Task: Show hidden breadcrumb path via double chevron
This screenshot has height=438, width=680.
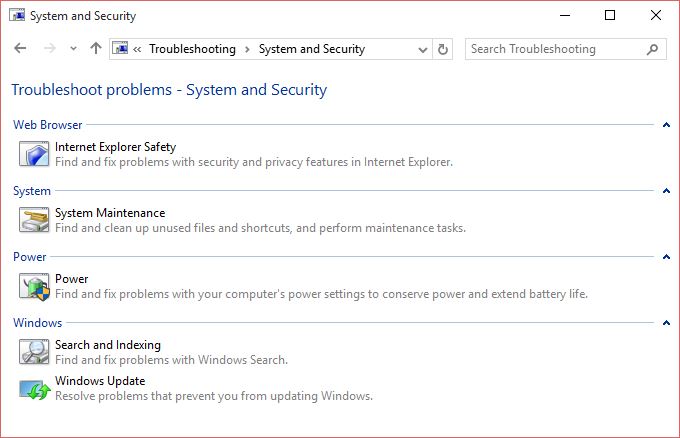Action: coord(137,49)
